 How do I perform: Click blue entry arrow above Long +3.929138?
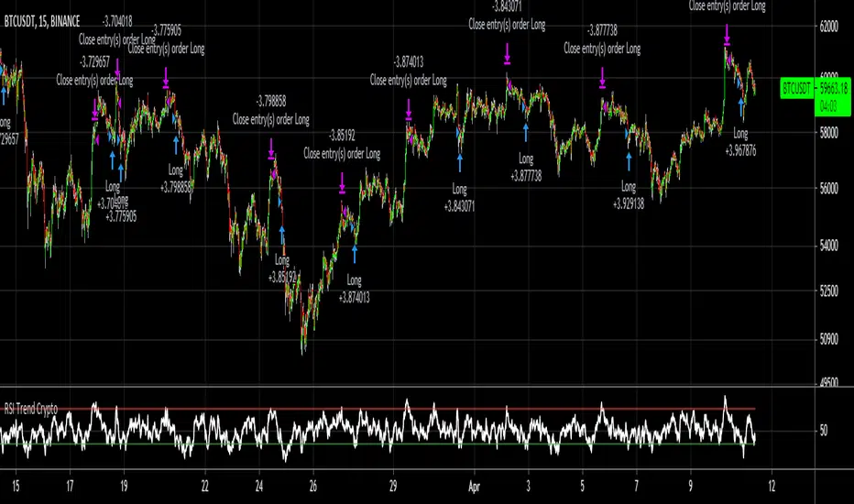630,162
